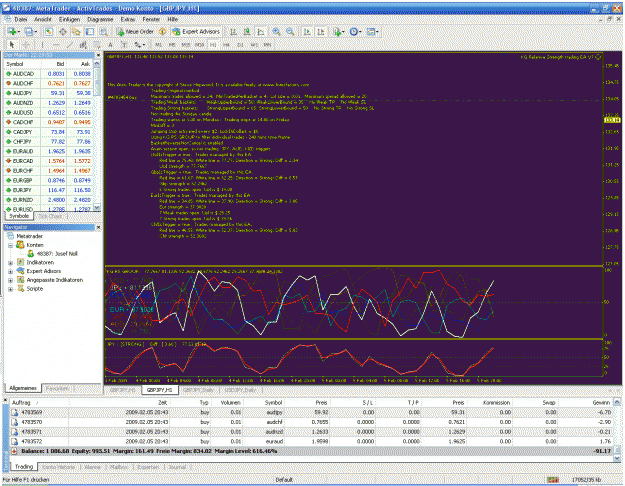Collapse the Konten tree node
Screen dimensions: 625x486
click(x=11, y=245)
